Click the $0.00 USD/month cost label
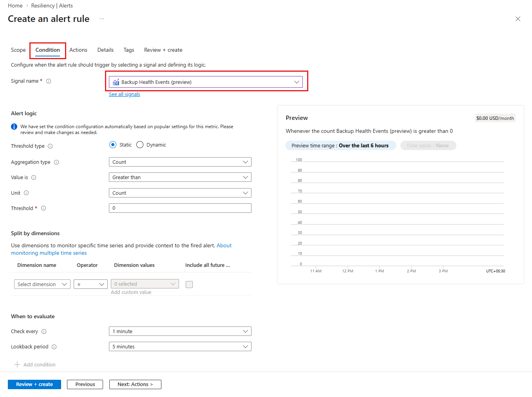The height and width of the screenshot is (397, 532). click(x=495, y=118)
